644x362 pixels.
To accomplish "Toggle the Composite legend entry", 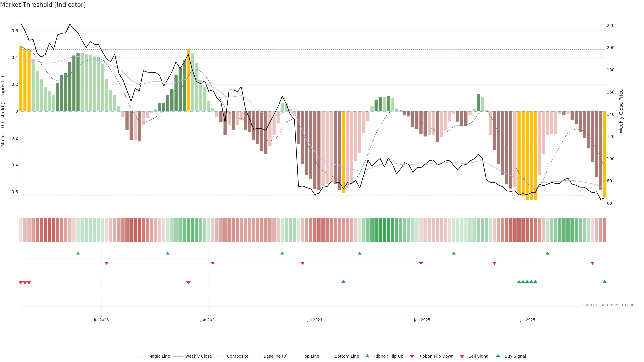I will click(237, 356).
